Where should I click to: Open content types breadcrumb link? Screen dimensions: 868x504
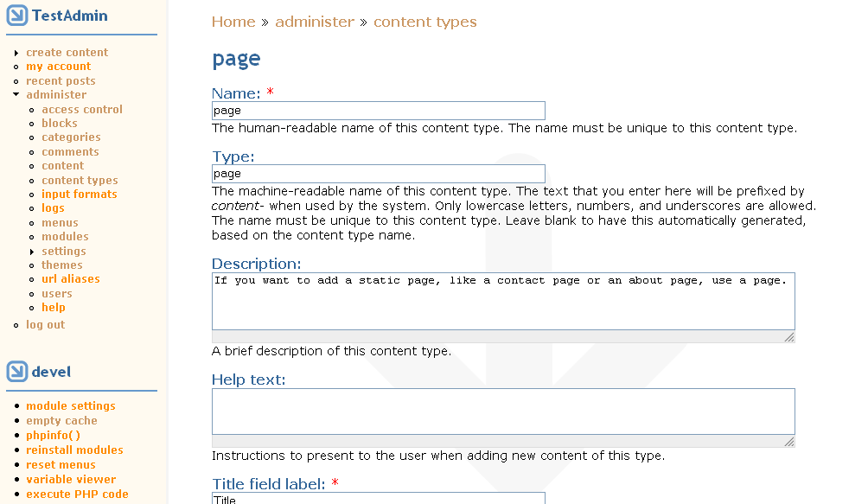tap(424, 22)
